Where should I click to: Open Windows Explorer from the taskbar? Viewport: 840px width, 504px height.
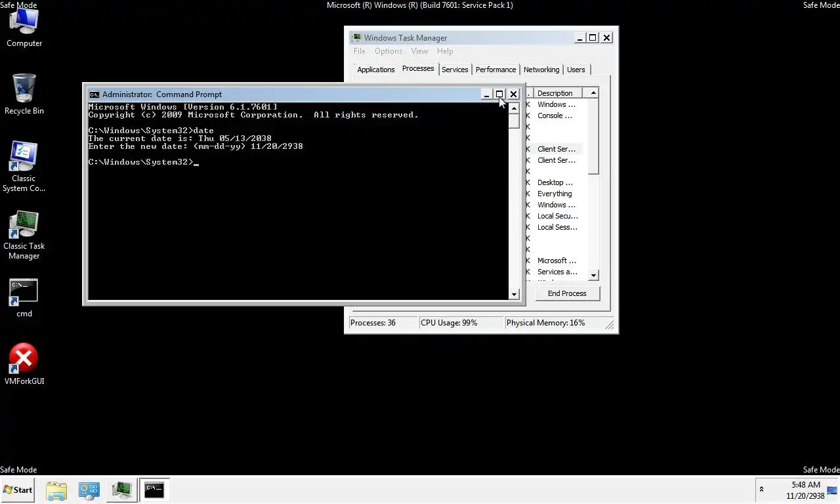tap(56, 490)
